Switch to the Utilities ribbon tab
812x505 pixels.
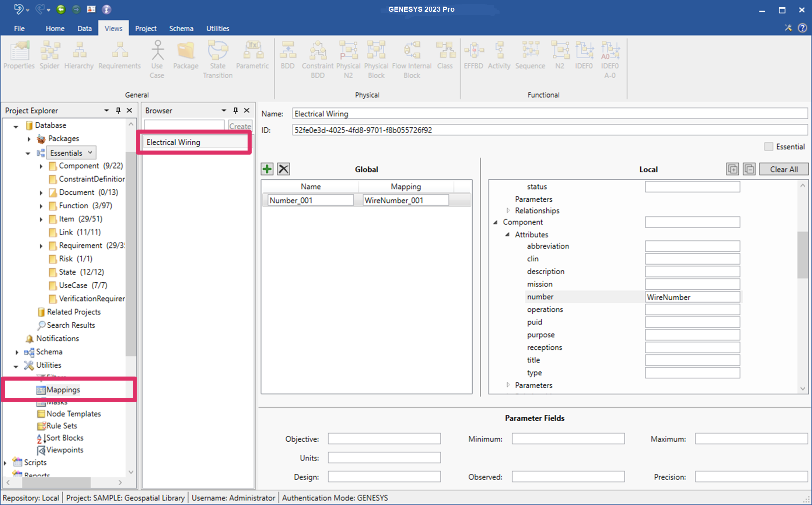pos(218,28)
